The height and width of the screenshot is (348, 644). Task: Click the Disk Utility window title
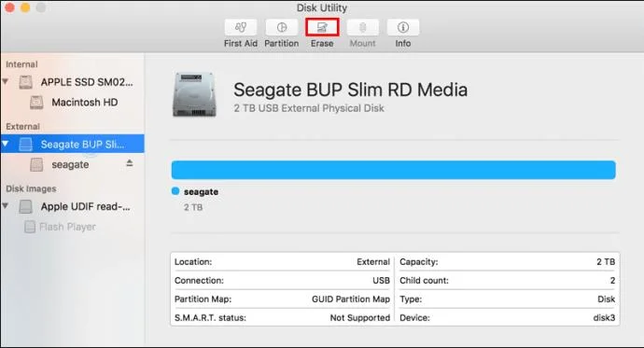pos(322,7)
